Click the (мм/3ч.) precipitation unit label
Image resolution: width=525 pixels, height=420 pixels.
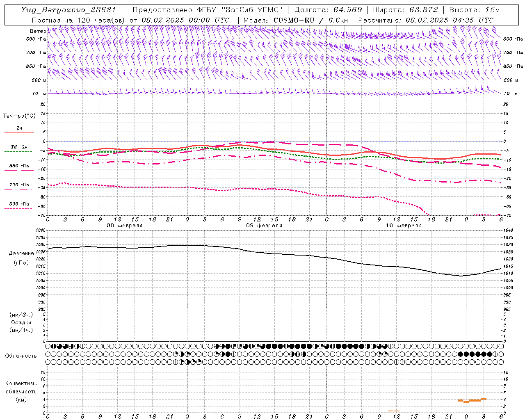(21, 315)
